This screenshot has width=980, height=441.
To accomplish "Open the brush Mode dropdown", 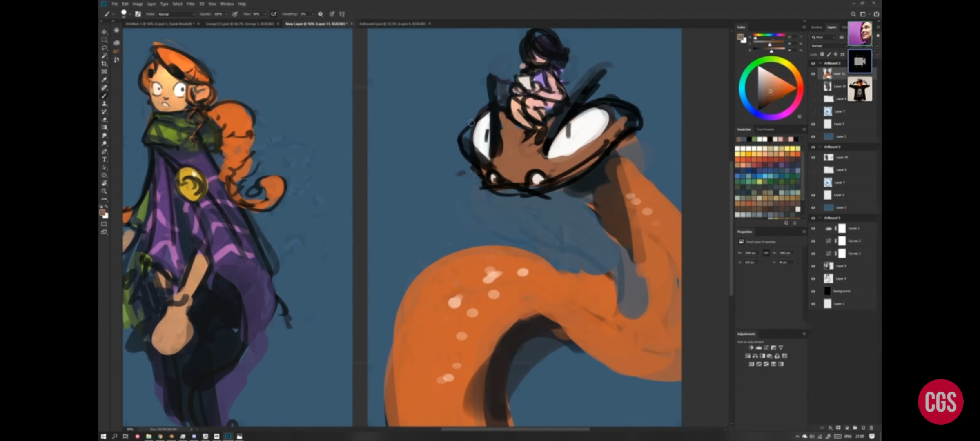I will 176,14.
